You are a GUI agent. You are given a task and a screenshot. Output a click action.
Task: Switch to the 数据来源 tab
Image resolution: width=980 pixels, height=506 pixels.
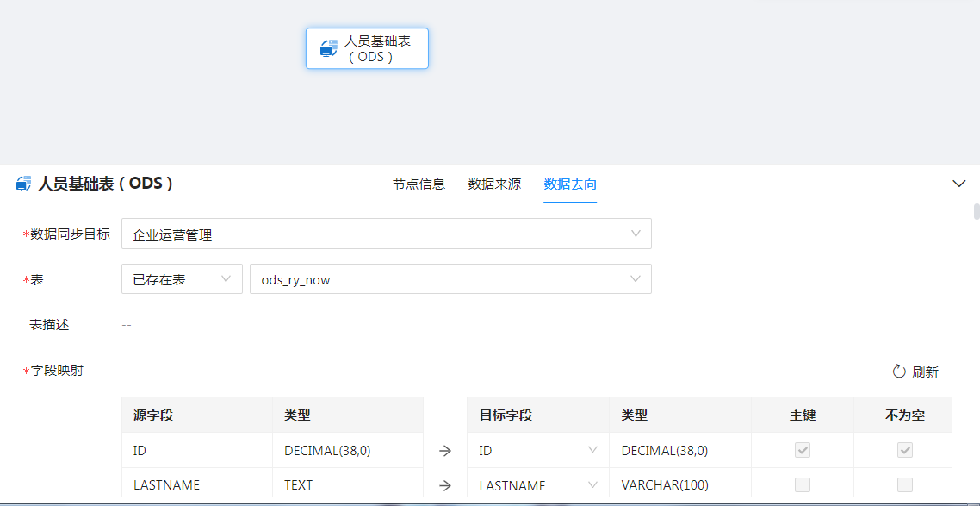coord(494,184)
